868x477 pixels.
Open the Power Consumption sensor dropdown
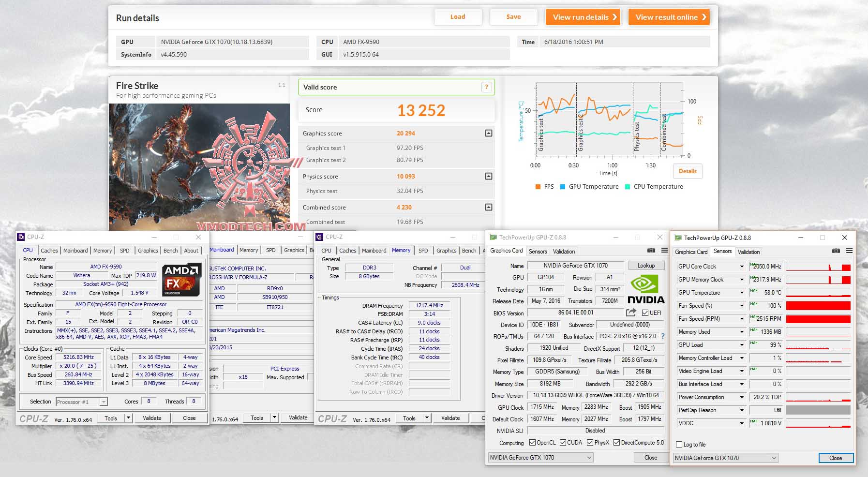click(x=742, y=397)
